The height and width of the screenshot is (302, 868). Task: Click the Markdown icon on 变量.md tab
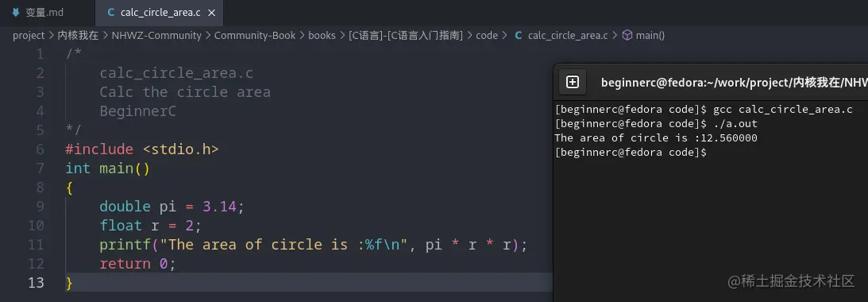coord(16,12)
